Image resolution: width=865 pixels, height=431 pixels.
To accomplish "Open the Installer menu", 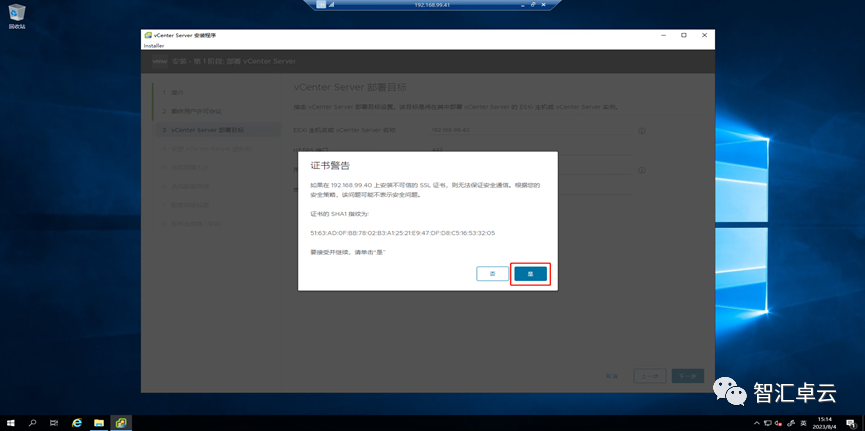I will pos(153,45).
